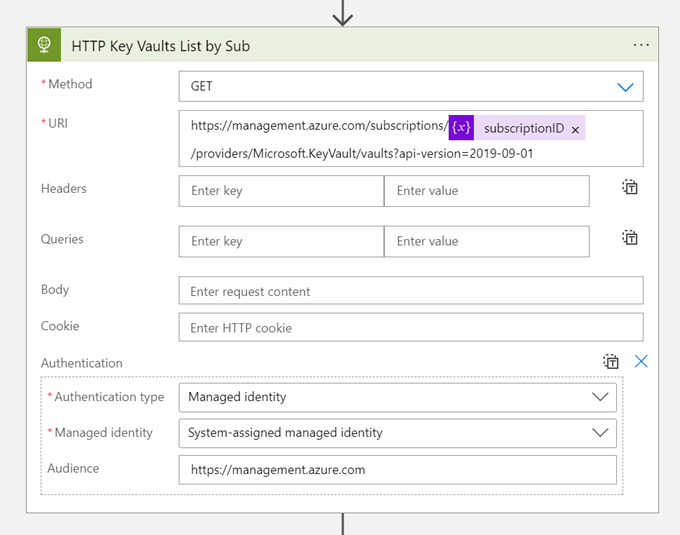Click the Body label

[x=55, y=289]
